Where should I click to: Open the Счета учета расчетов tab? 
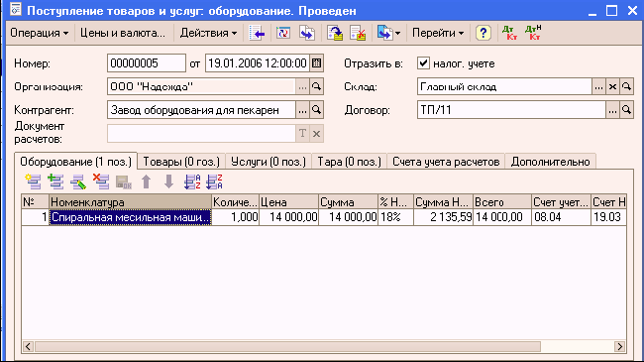pyautogui.click(x=446, y=162)
